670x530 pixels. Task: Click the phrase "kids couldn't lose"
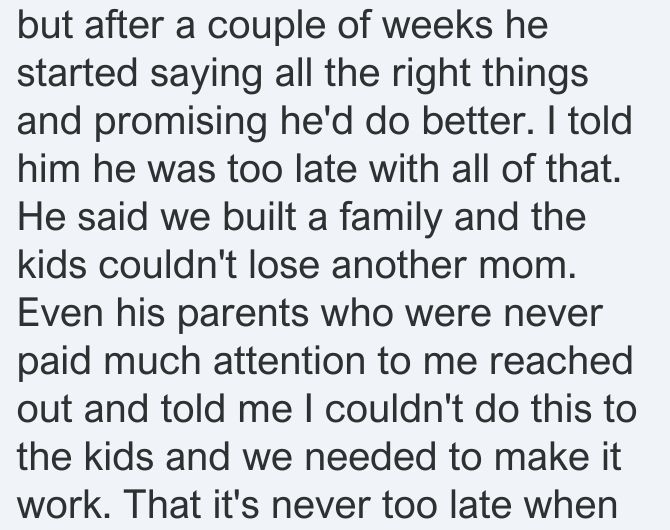pyautogui.click(x=168, y=264)
